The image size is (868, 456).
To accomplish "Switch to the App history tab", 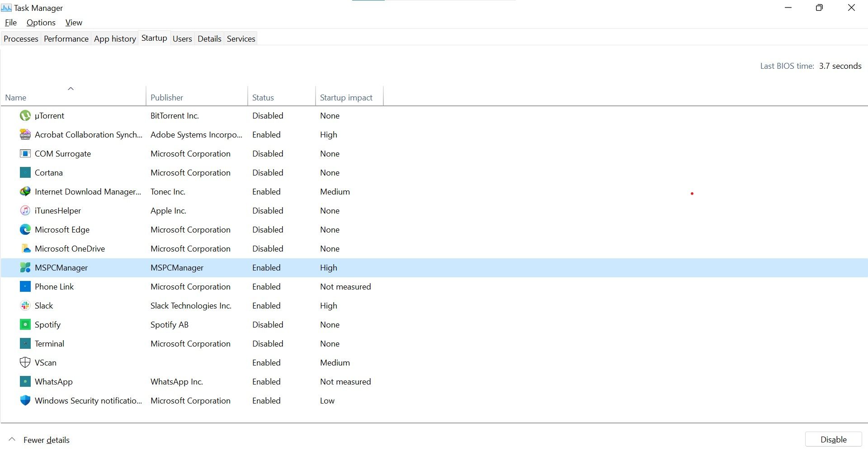I will tap(115, 39).
